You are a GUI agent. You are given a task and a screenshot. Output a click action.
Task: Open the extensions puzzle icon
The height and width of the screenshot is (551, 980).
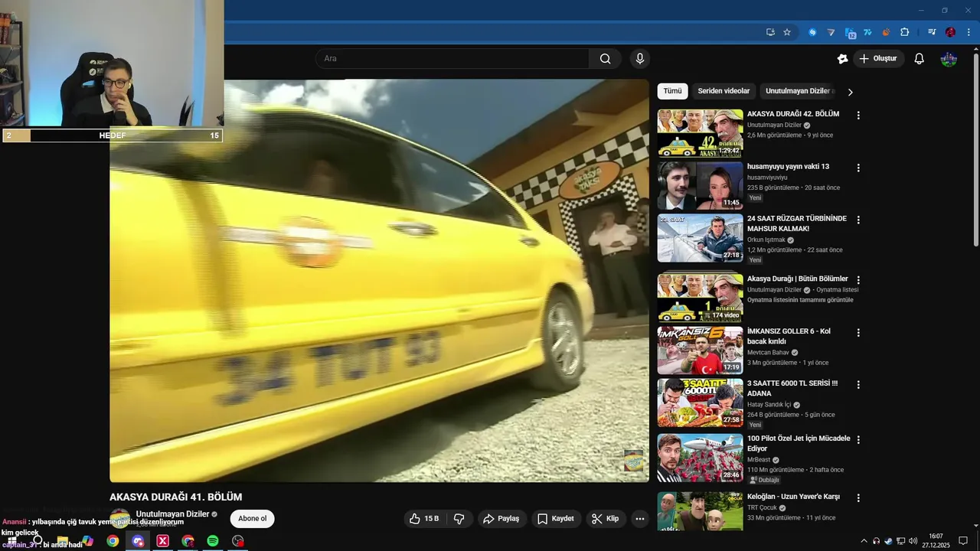pyautogui.click(x=904, y=32)
